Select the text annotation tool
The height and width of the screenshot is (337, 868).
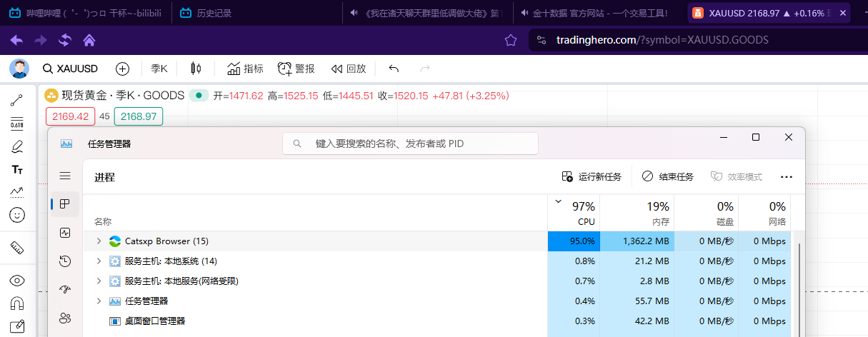point(17,170)
